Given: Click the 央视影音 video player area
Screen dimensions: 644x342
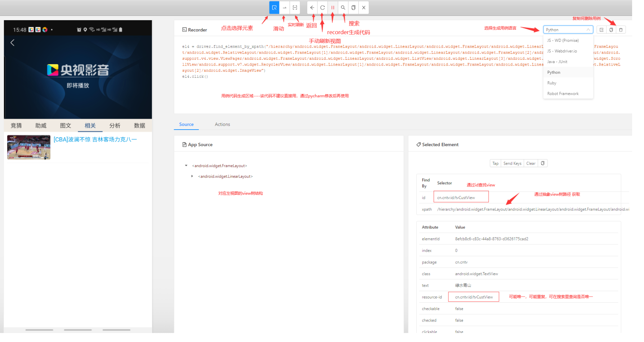Looking at the screenshot, I should coord(78,77).
